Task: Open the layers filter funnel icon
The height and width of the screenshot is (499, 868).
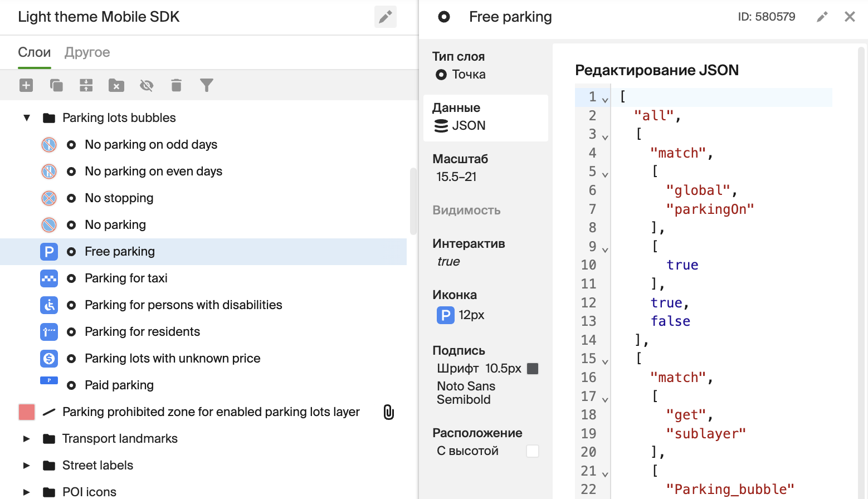Action: pyautogui.click(x=207, y=85)
